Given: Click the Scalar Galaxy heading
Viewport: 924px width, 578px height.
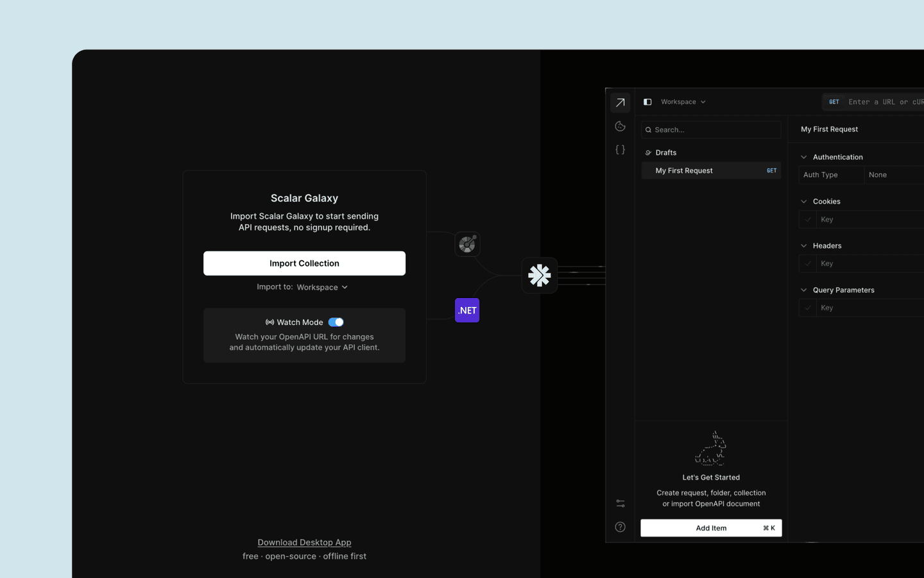Looking at the screenshot, I should [304, 198].
